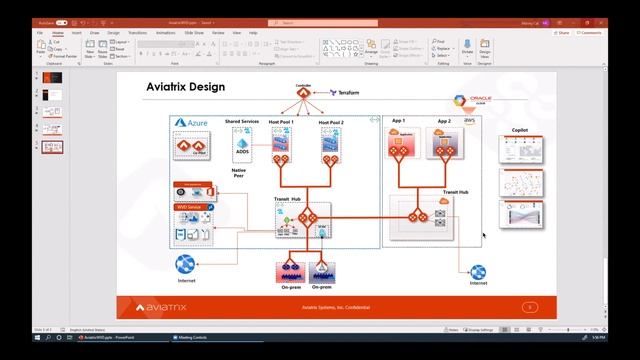
Task: Expand the Section dropdown
Action: (120, 56)
